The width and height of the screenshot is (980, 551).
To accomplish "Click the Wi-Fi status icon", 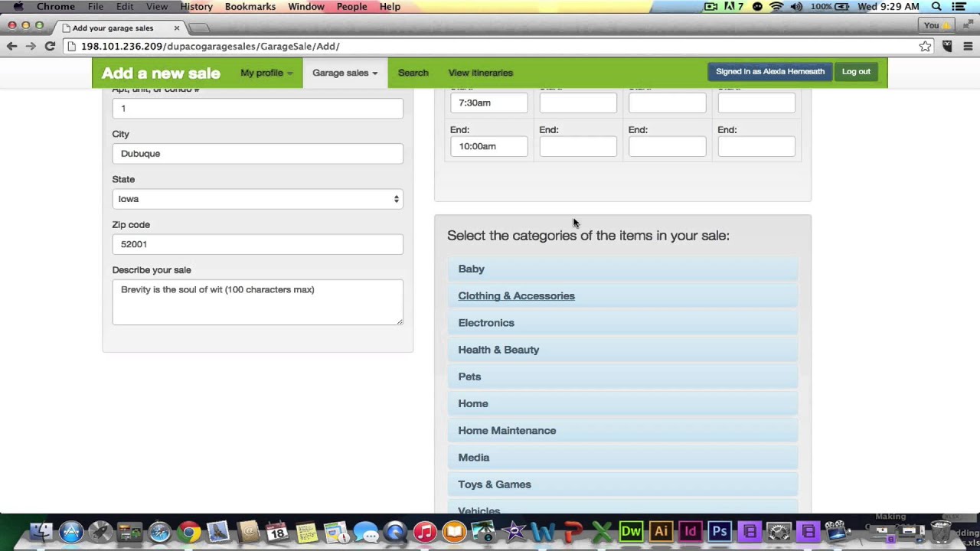I will 776,7.
